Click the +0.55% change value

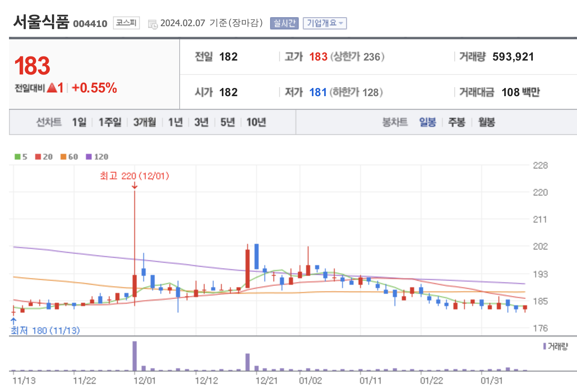coord(95,88)
